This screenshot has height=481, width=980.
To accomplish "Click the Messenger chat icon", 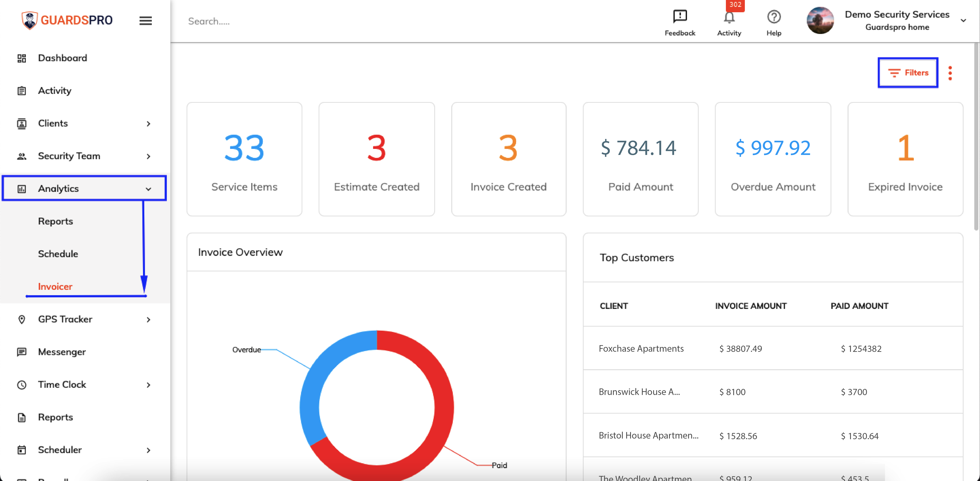I will pyautogui.click(x=22, y=352).
